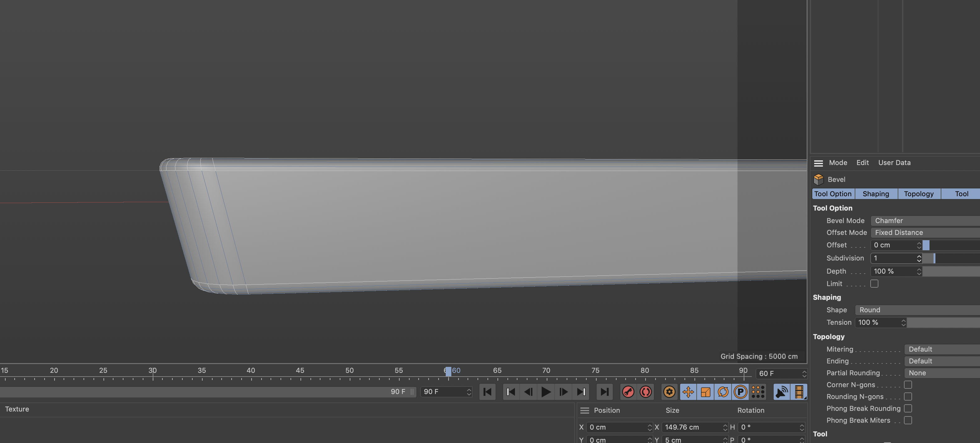980x443 pixels.
Task: Toggle Autokeying red circular icon
Action: pyautogui.click(x=646, y=392)
